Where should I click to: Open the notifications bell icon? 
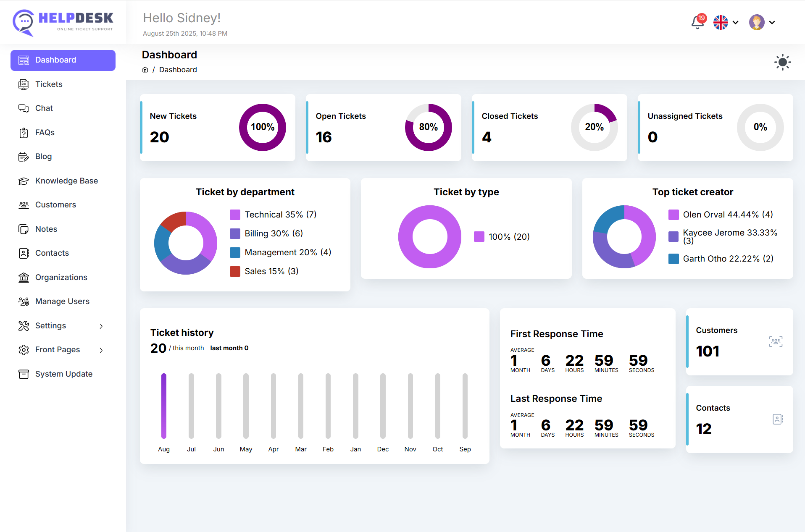(x=697, y=22)
